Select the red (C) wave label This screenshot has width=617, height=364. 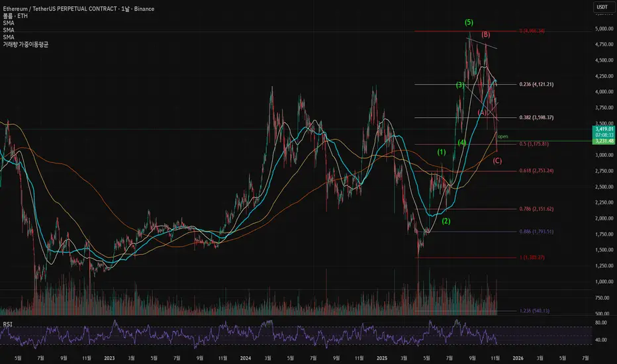(x=497, y=161)
